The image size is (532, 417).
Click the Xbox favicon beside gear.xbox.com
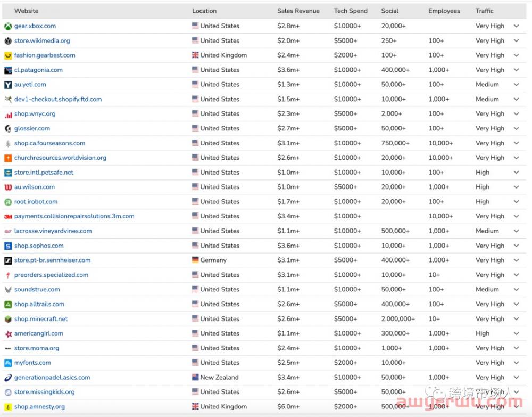point(8,26)
